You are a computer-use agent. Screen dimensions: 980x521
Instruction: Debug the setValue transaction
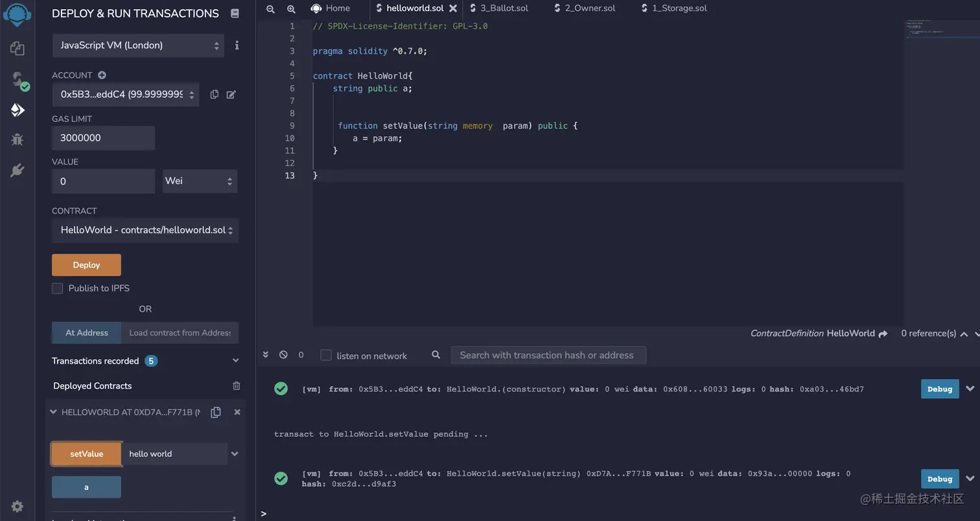coord(940,479)
